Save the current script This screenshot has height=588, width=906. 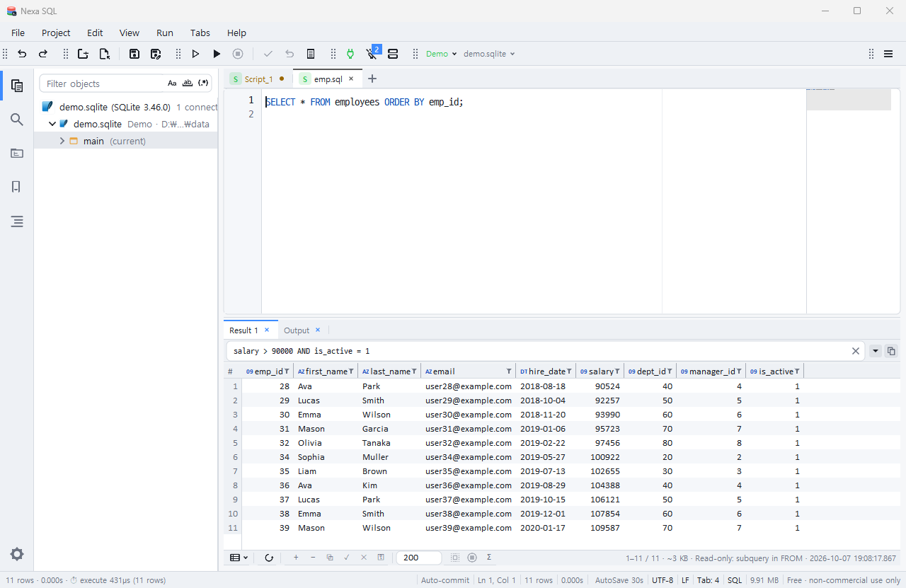point(134,54)
